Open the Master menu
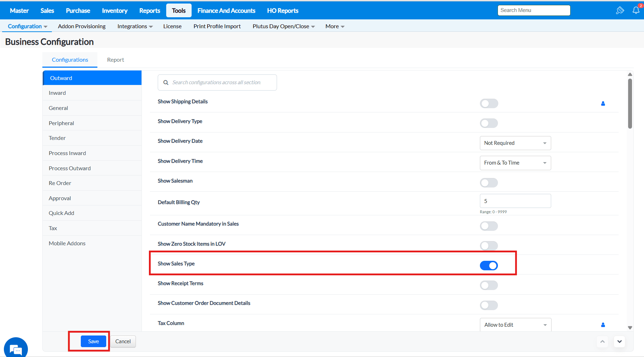This screenshot has width=644, height=357. pyautogui.click(x=19, y=11)
